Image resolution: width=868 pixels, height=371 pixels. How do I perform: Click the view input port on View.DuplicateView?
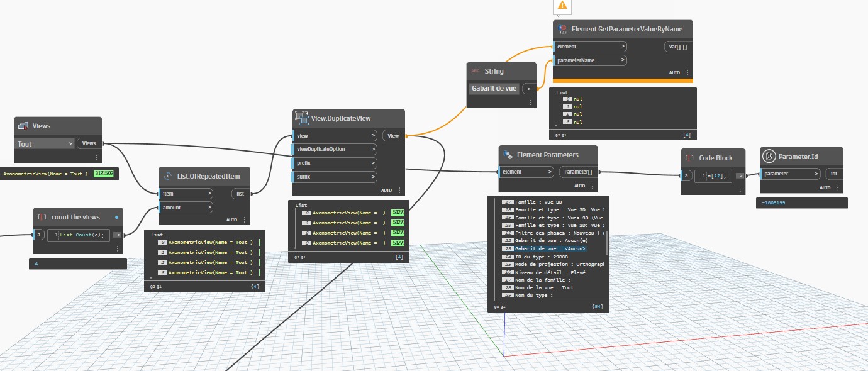pyautogui.click(x=335, y=135)
